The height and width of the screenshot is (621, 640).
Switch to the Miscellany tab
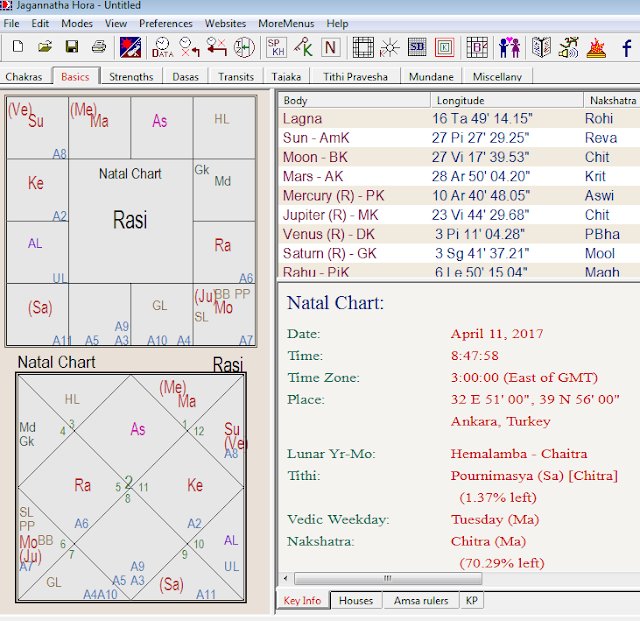497,77
